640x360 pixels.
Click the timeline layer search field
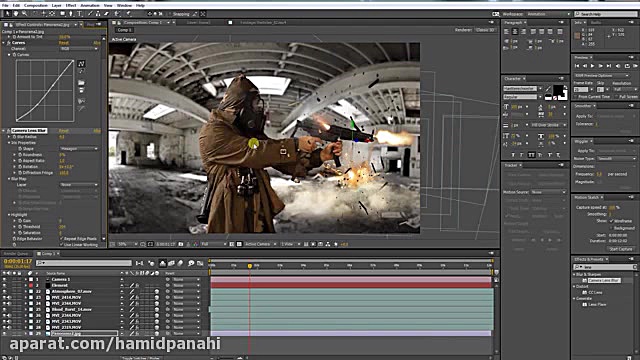pos(83,263)
